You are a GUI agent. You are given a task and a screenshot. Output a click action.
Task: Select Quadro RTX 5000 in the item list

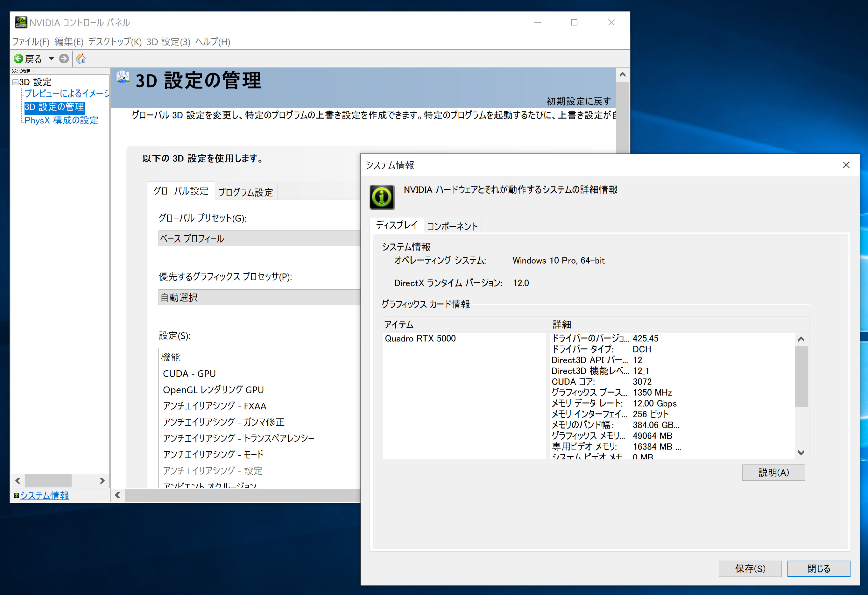click(420, 338)
